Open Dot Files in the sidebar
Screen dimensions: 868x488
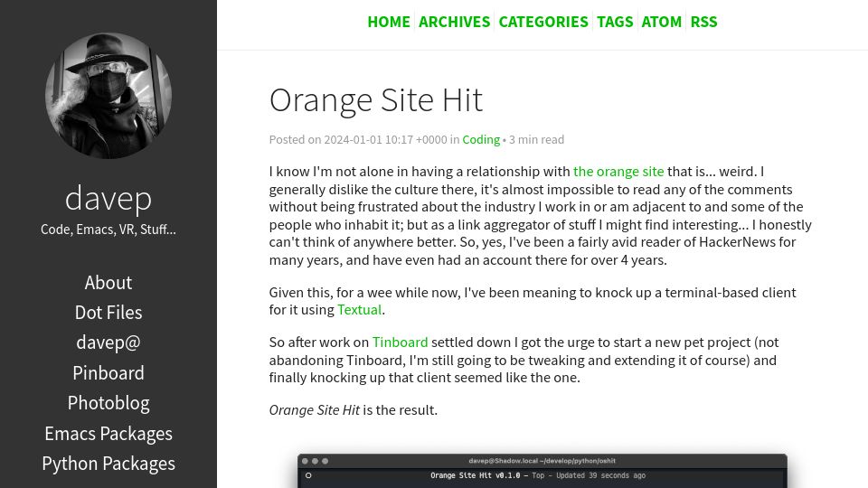click(x=108, y=313)
